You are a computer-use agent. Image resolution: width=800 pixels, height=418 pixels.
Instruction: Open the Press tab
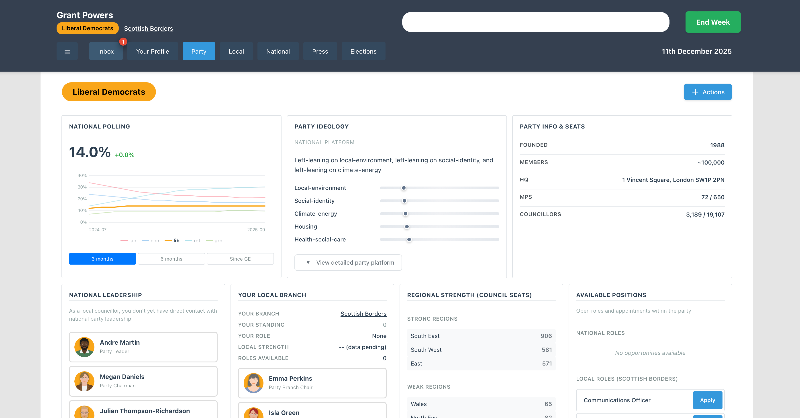tap(320, 51)
